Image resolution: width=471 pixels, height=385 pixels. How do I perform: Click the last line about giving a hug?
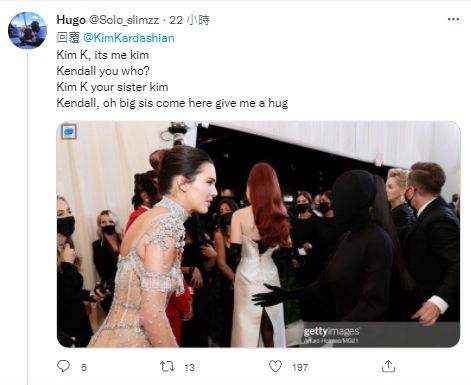click(x=172, y=103)
